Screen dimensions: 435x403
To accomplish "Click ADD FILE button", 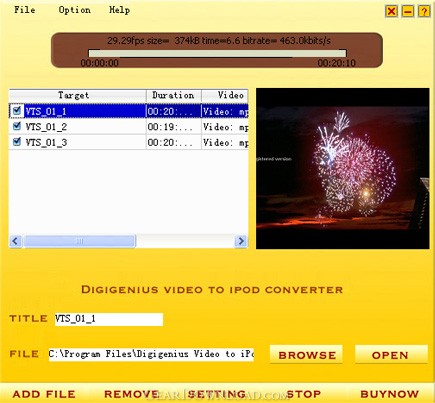I will (x=44, y=394).
